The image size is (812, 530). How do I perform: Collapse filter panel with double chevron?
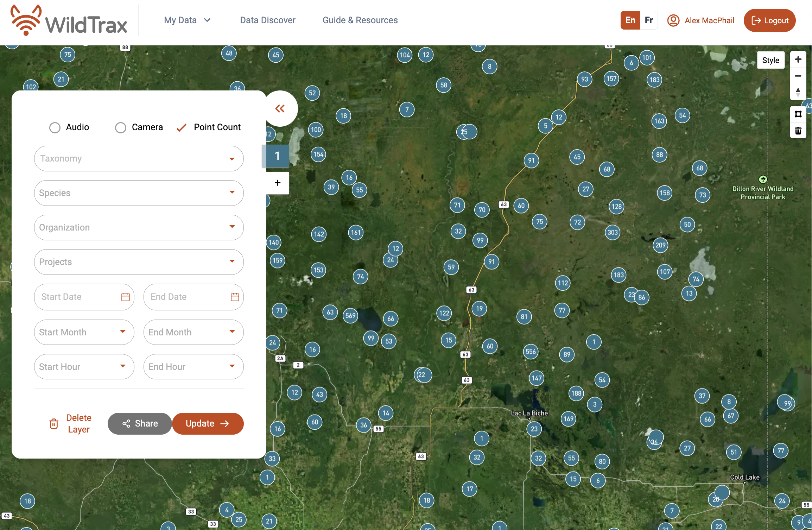(280, 108)
